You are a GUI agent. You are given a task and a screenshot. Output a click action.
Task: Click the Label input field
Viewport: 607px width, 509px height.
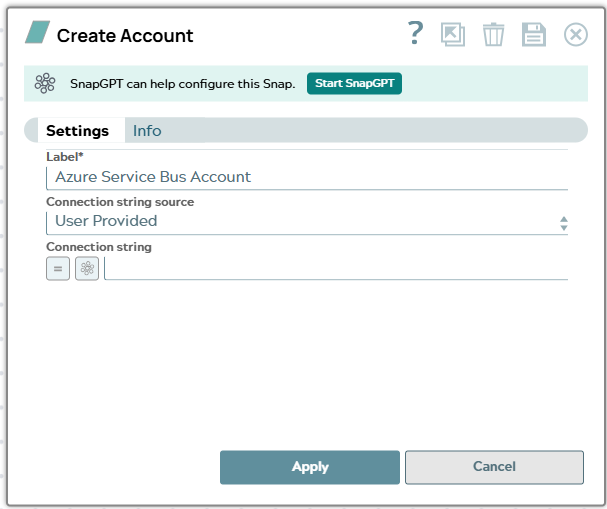[307, 178]
